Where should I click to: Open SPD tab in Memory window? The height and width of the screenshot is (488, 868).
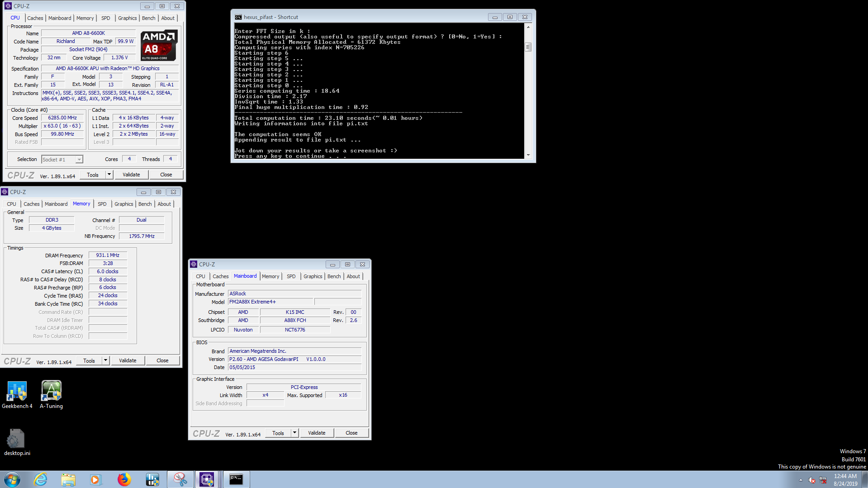coord(102,204)
